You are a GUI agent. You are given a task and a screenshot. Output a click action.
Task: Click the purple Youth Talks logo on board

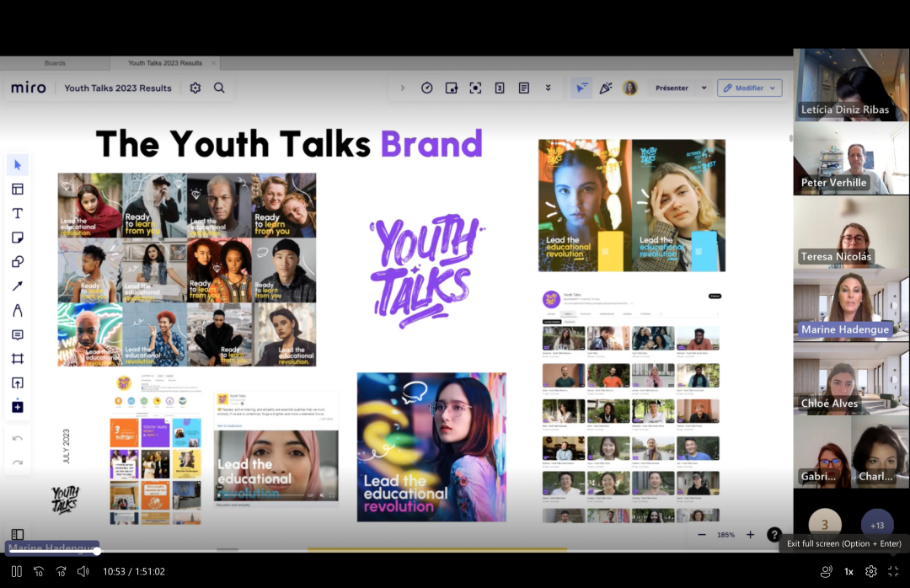[427, 270]
